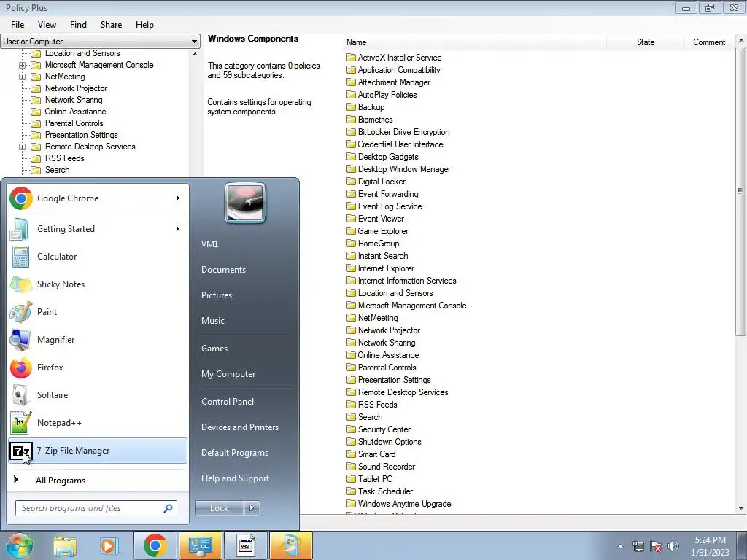
Task: Open Action Center flag icon
Action: [x=656, y=546]
